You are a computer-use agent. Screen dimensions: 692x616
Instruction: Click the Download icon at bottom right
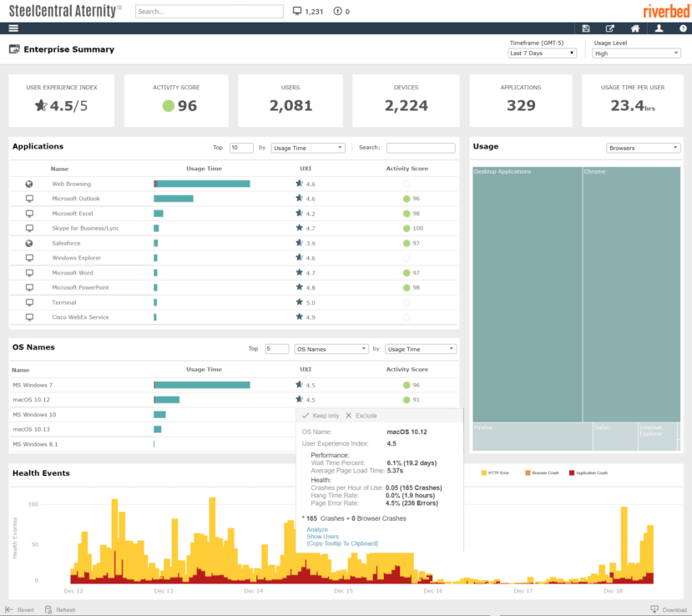coord(654,609)
